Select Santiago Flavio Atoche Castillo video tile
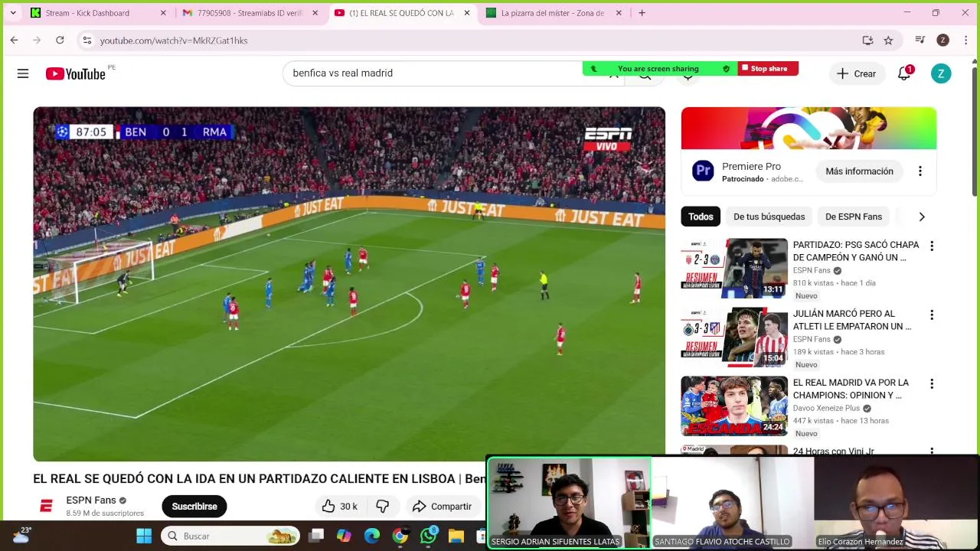980x551 pixels. tap(733, 503)
